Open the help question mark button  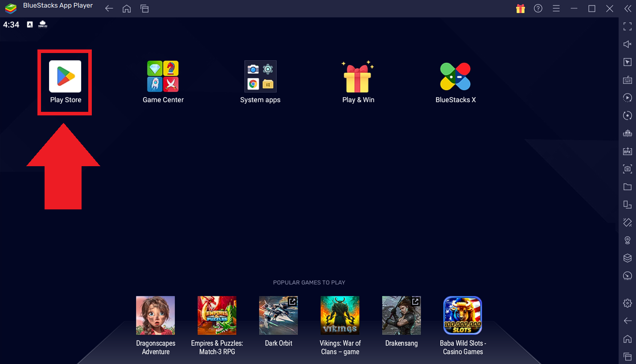click(x=538, y=8)
